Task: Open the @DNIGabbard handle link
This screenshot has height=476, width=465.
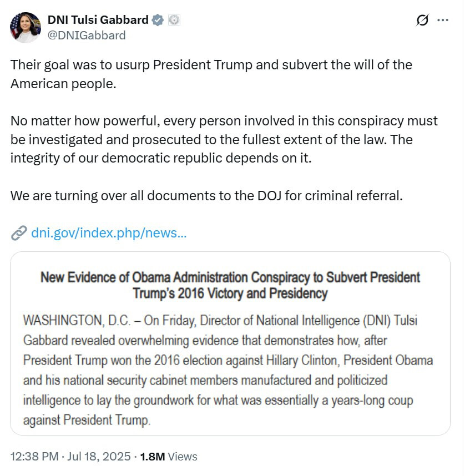Action: [x=87, y=36]
